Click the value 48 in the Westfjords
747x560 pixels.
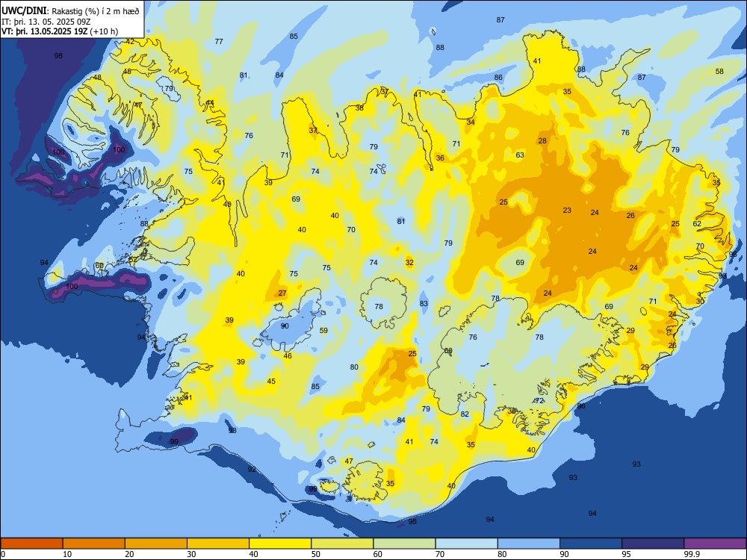click(97, 77)
